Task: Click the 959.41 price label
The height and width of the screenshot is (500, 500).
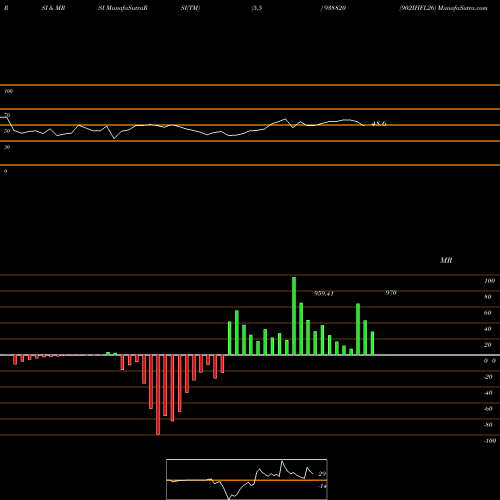Action: point(324,293)
